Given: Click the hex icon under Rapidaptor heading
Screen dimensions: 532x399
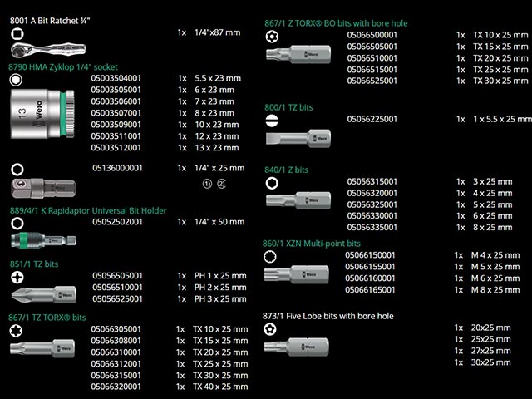Looking at the screenshot, I should click(x=17, y=224).
